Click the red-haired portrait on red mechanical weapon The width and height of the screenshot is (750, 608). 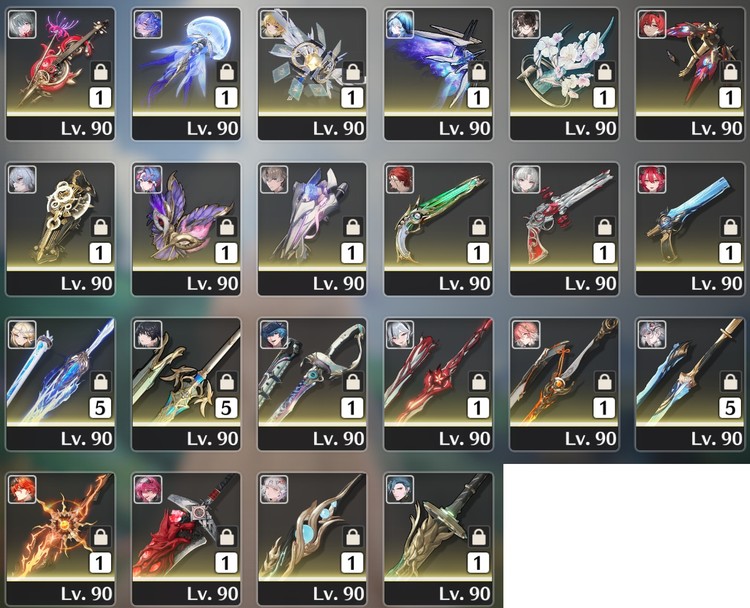click(652, 24)
